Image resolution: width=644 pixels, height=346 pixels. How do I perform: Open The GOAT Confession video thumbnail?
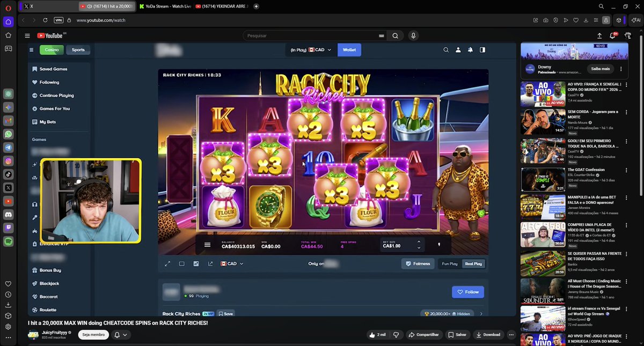pyautogui.click(x=543, y=179)
